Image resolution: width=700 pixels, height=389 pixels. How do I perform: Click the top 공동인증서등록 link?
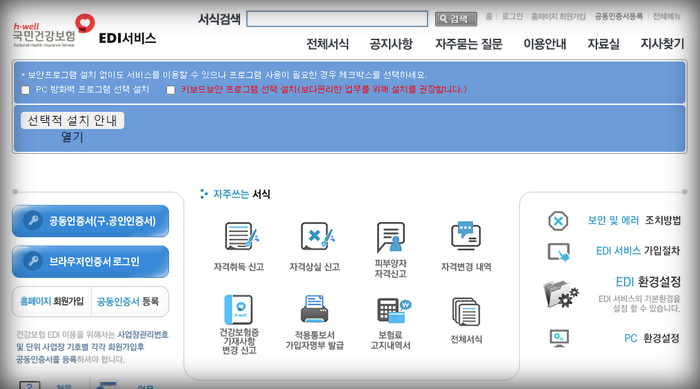click(618, 17)
